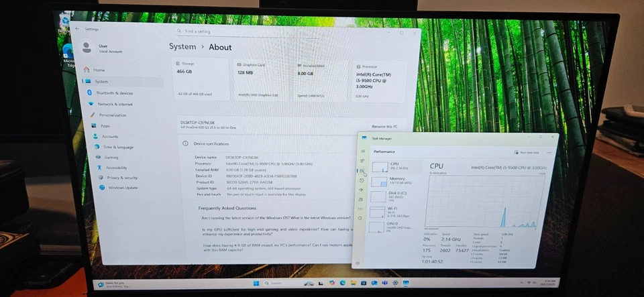Open Outlook from the taskbar
This screenshot has height=297, width=644.
374,283
